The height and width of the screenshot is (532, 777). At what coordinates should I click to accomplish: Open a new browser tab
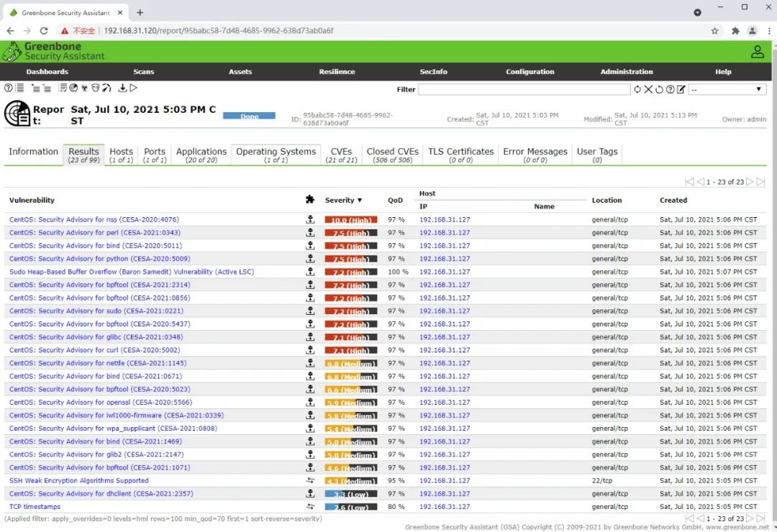[140, 12]
